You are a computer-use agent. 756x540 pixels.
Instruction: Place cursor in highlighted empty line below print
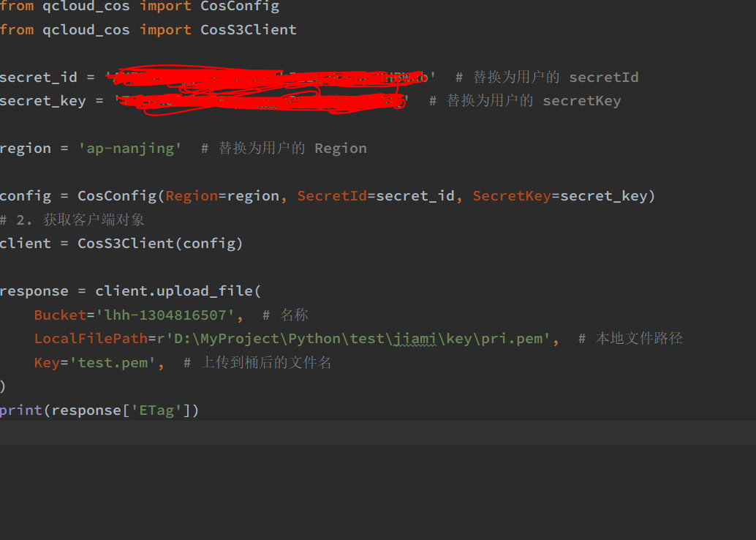click(x=366, y=433)
